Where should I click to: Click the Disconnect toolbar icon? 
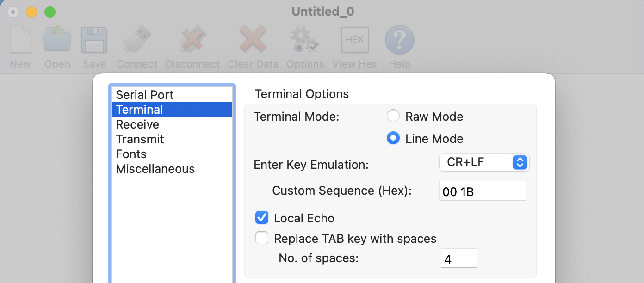(x=192, y=40)
